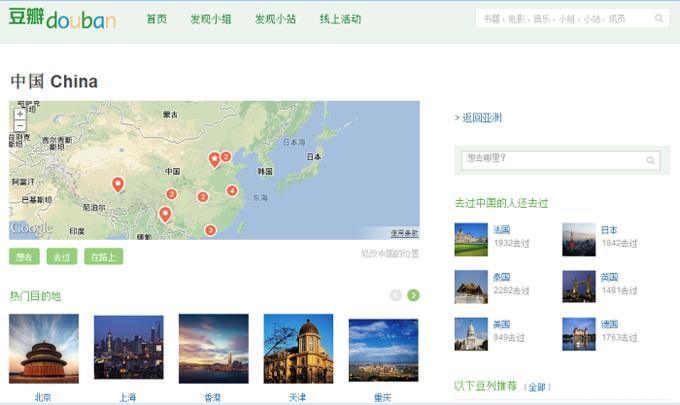Click the star map marker near Beijing
This screenshot has width=680, height=405.
213,160
